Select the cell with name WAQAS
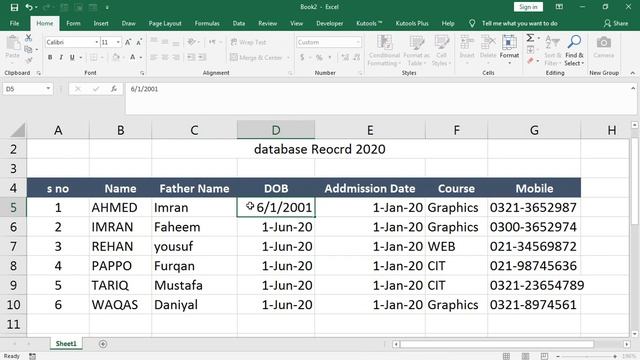This screenshot has width=640, height=360. (x=120, y=305)
